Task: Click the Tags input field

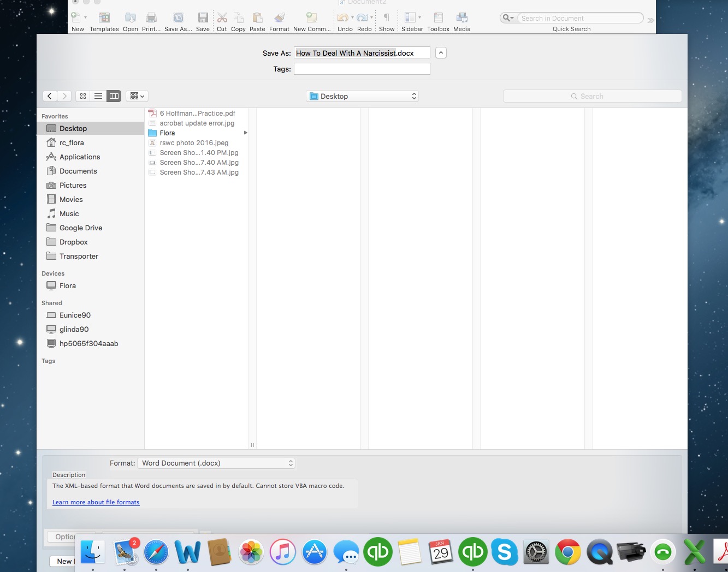Action: (362, 69)
